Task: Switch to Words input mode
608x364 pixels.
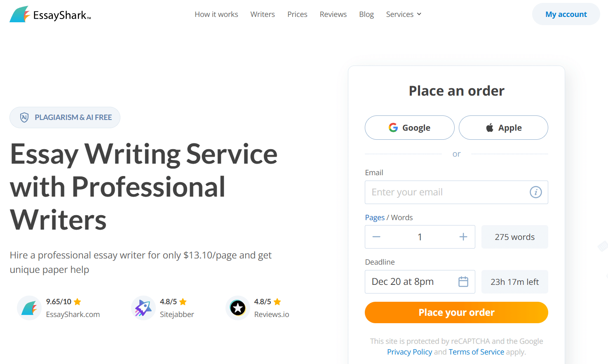Action: click(x=402, y=218)
